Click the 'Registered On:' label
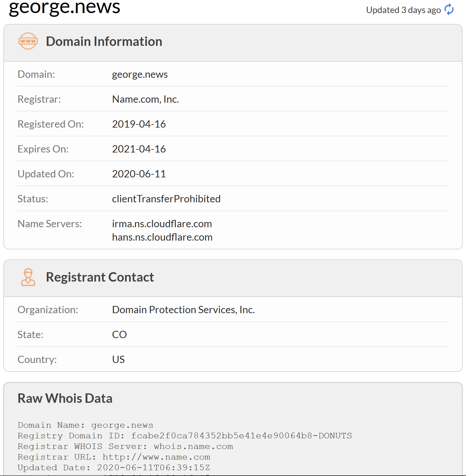This screenshot has height=476, width=466. 51,124
